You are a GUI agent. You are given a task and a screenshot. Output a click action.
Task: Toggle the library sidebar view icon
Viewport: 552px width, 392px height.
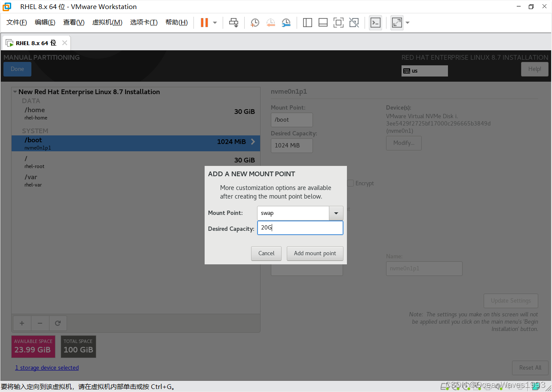point(307,22)
